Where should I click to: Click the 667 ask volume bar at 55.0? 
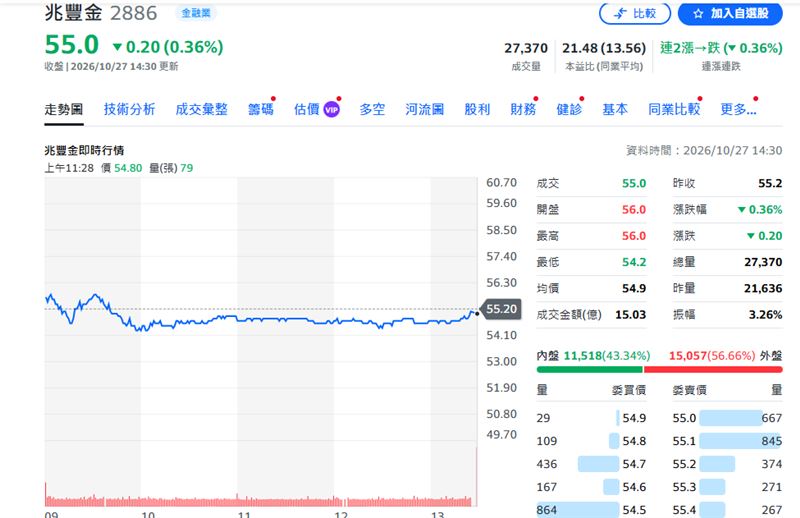731,418
